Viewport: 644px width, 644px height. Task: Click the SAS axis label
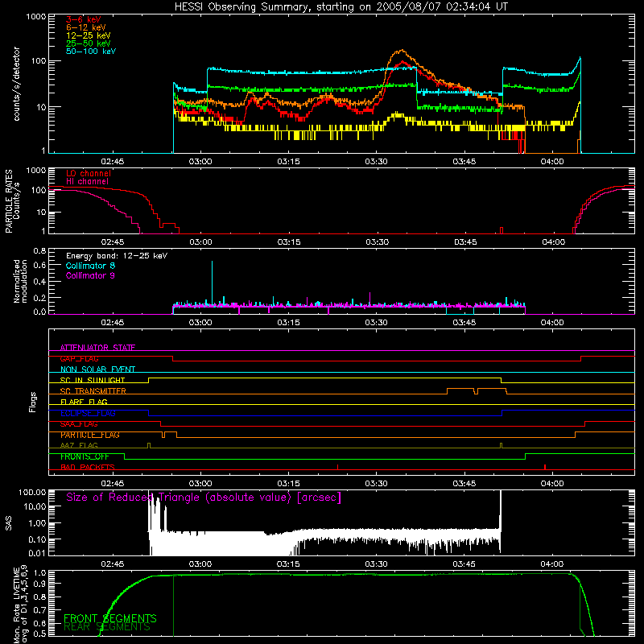pyautogui.click(x=9, y=523)
